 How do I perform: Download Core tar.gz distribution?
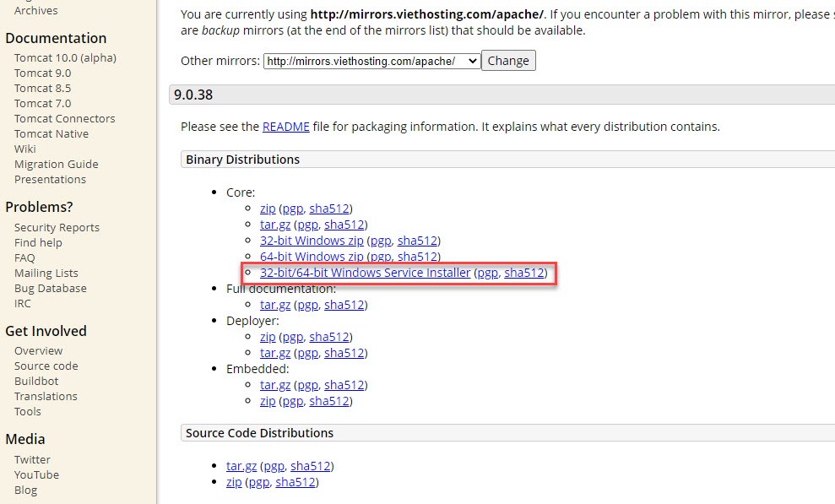pos(275,225)
